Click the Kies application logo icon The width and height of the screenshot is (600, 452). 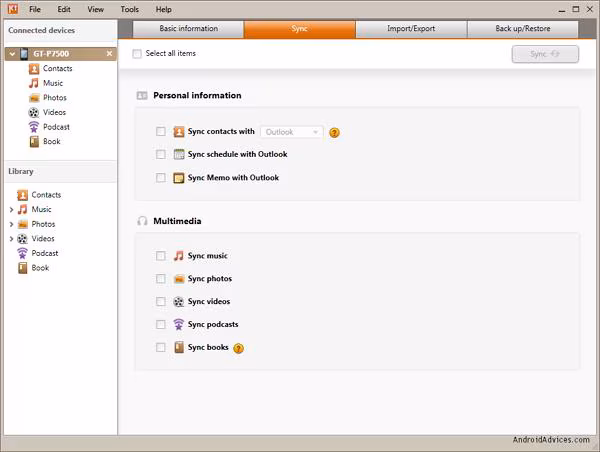(13, 9)
